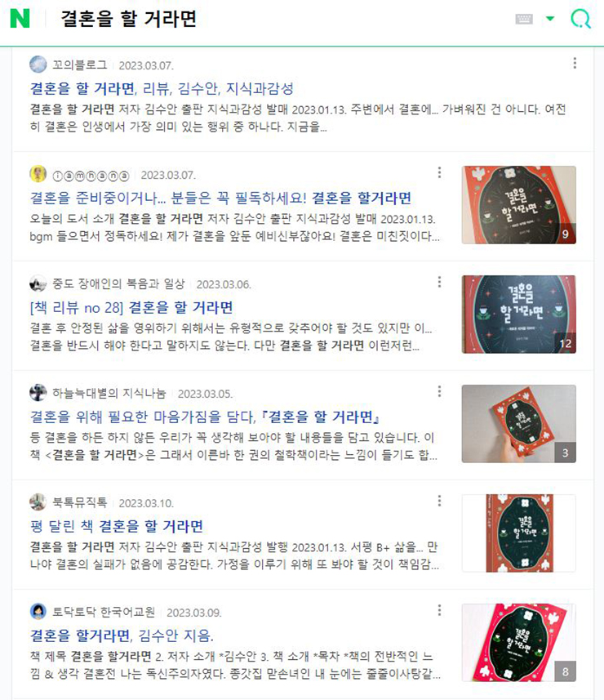Viewport: 604px width, 700px height.
Task: Open the 평 달린 책 결혼을 할 거라면 post
Action: (x=117, y=526)
